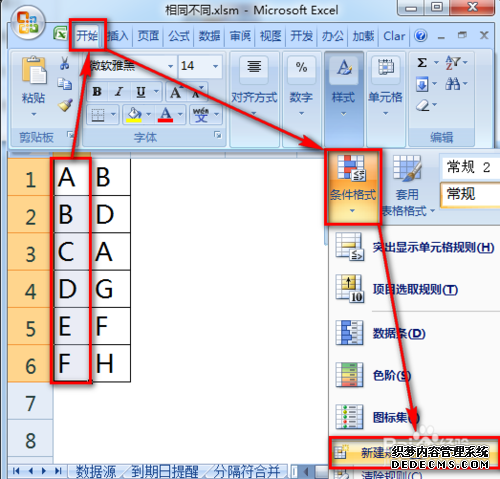Screen dimensions: 500x479
Task: Click the Copy icon in clipboard group
Action: click(x=65, y=83)
